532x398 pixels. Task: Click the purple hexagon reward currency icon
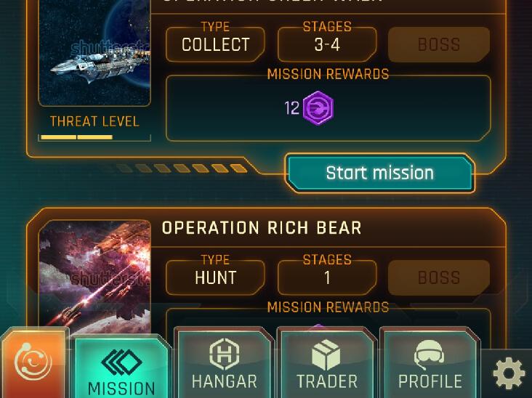click(x=318, y=108)
